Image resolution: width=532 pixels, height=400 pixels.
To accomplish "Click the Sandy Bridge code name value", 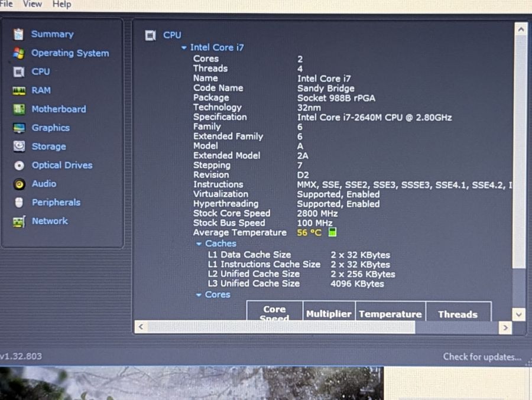I will (326, 89).
